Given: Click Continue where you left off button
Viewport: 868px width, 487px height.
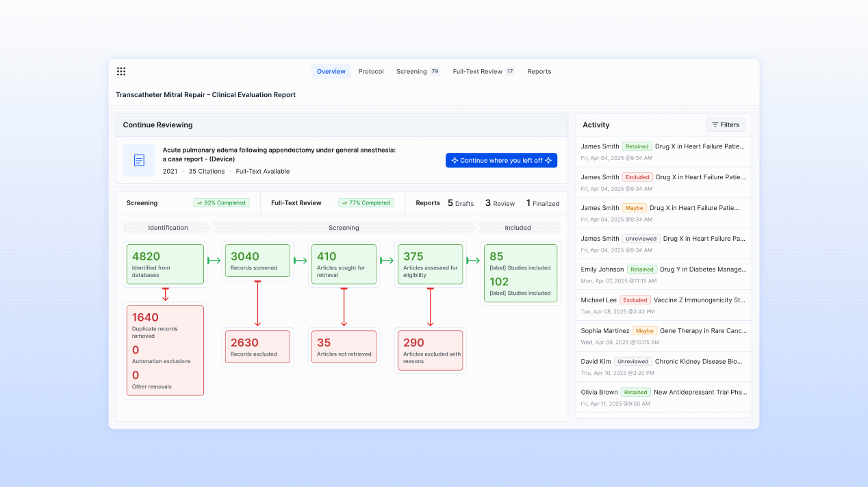Looking at the screenshot, I should click(501, 160).
